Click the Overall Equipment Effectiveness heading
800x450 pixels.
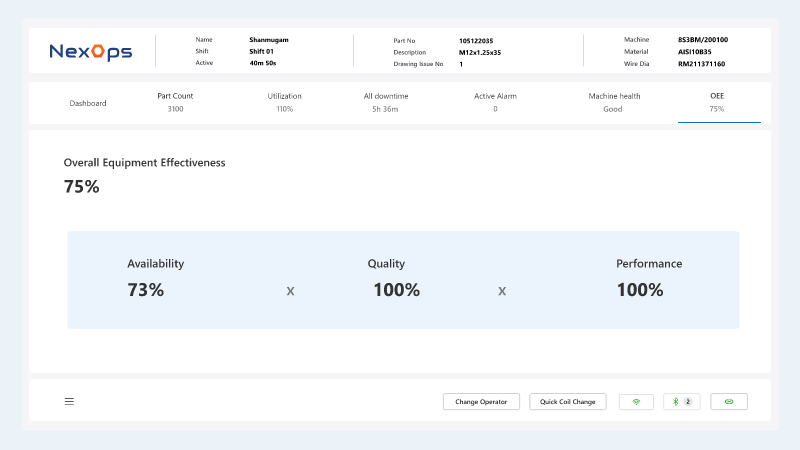point(144,162)
